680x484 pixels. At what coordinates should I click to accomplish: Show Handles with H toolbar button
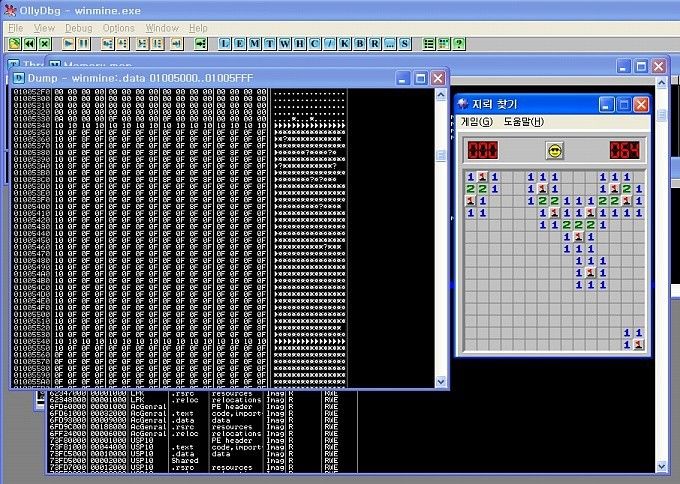[x=300, y=43]
